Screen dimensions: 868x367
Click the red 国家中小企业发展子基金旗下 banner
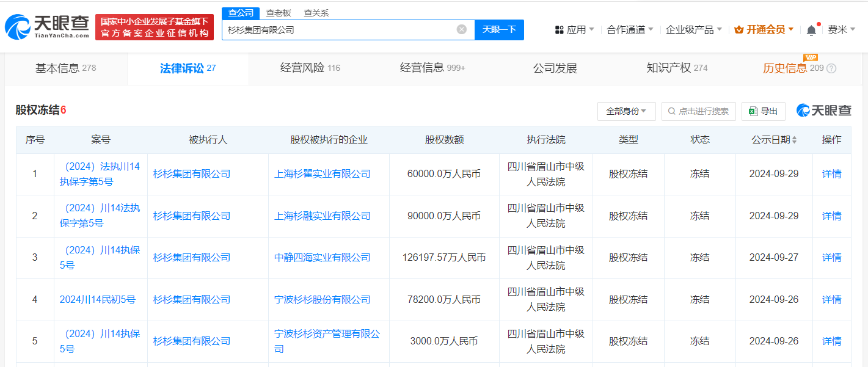tap(155, 27)
